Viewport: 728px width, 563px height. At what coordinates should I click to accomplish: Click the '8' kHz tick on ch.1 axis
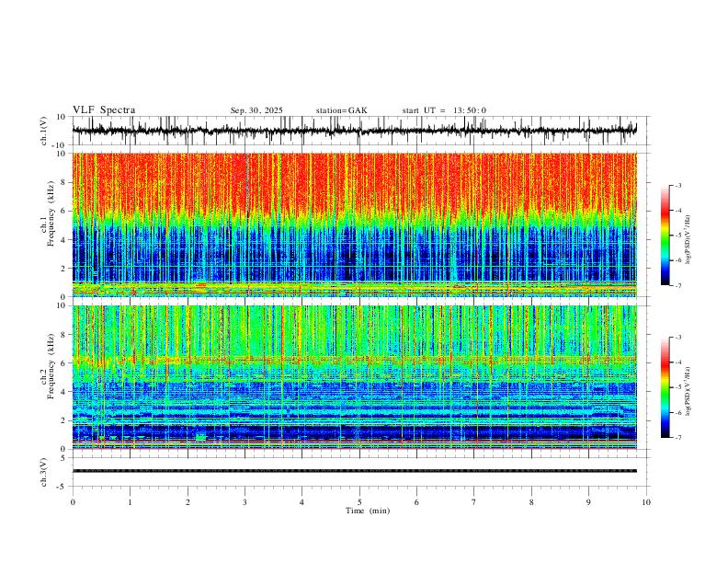[64, 182]
